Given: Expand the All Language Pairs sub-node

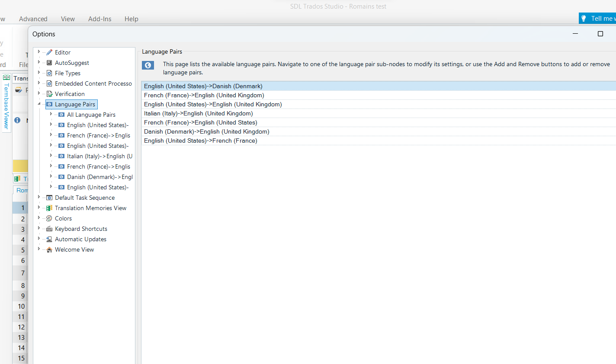Looking at the screenshot, I should 51,114.
